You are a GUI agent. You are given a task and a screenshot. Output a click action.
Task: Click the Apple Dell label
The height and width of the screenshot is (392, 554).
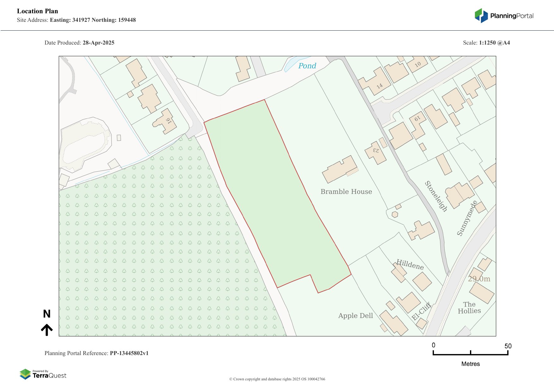pos(355,316)
